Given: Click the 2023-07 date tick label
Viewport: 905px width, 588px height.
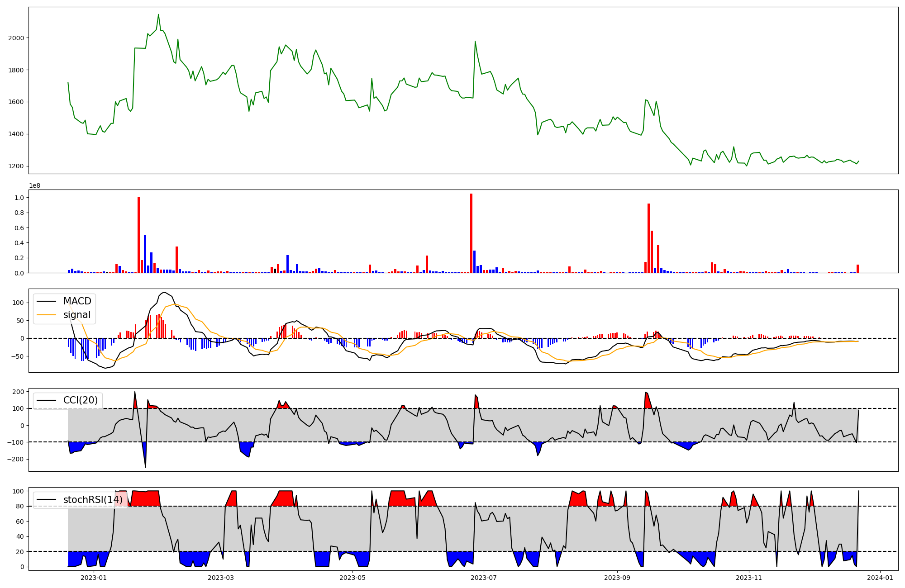Looking at the screenshot, I should click(484, 578).
